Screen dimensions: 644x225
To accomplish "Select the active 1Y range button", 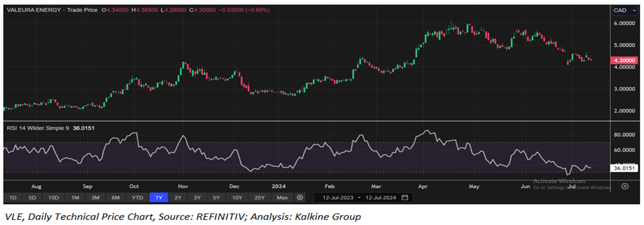I will click(x=159, y=198).
